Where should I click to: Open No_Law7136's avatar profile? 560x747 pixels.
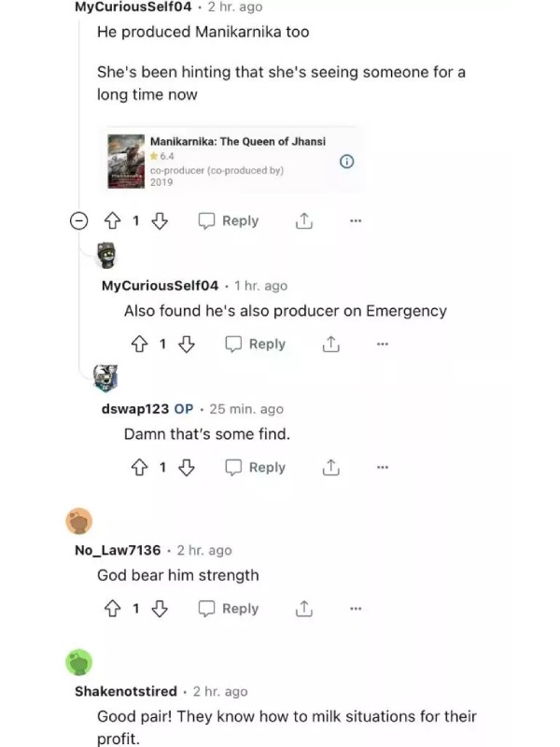click(x=79, y=521)
